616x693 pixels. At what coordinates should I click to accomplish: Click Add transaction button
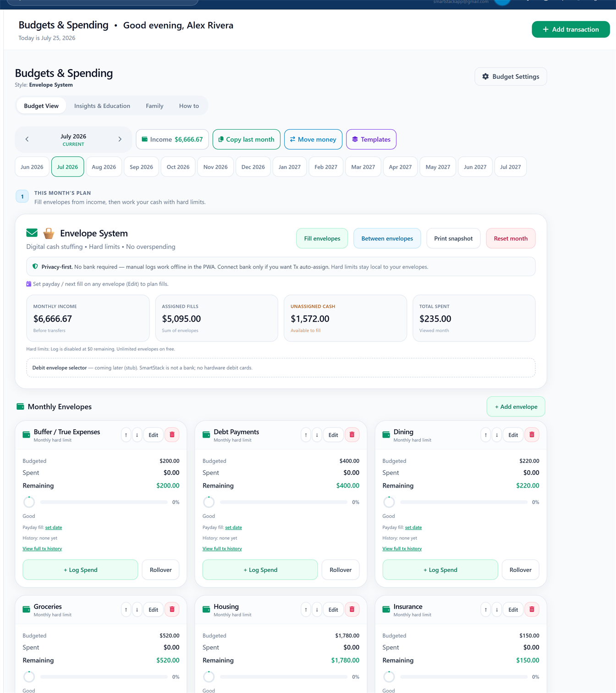click(571, 29)
